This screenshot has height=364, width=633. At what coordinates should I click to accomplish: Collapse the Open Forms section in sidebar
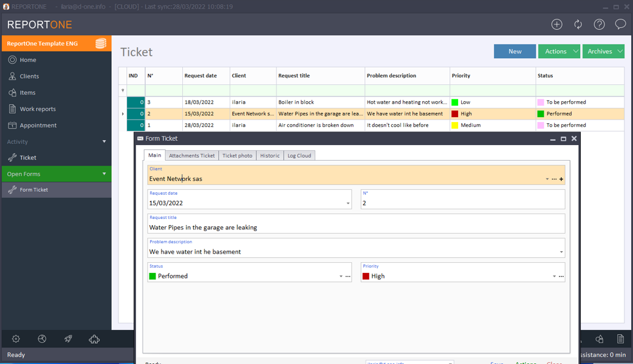click(104, 174)
